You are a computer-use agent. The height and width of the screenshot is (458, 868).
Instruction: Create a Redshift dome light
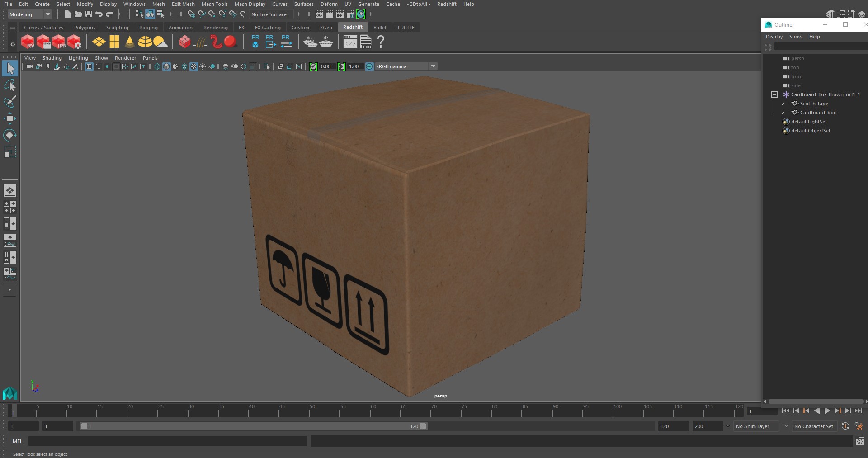tap(145, 42)
